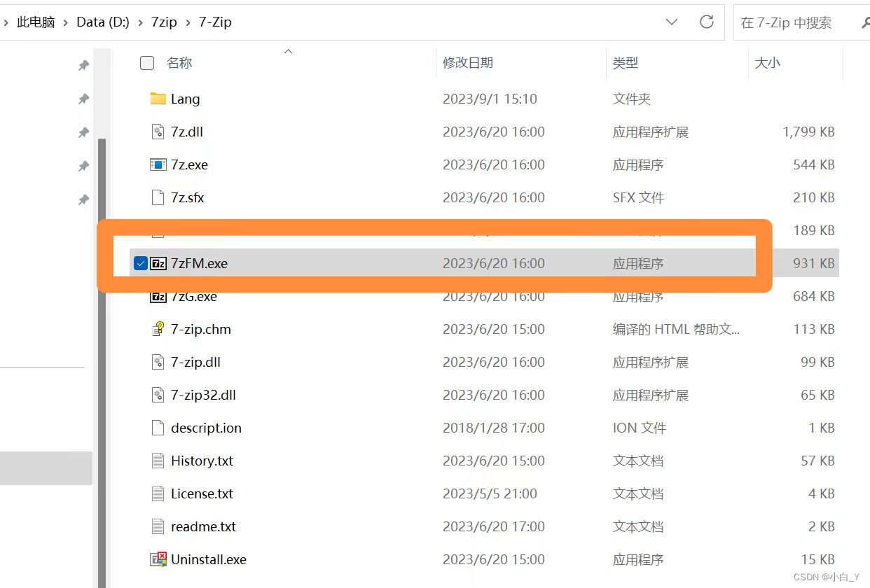Screen dimensions: 870x588
Task: Click the type 文本文档 in History.txt row
Action: pos(638,461)
